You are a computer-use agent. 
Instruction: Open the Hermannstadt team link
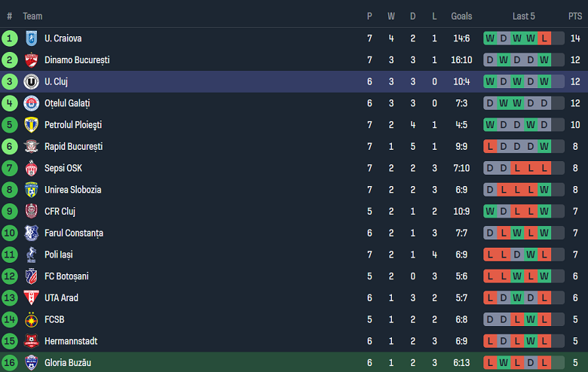[x=71, y=341]
